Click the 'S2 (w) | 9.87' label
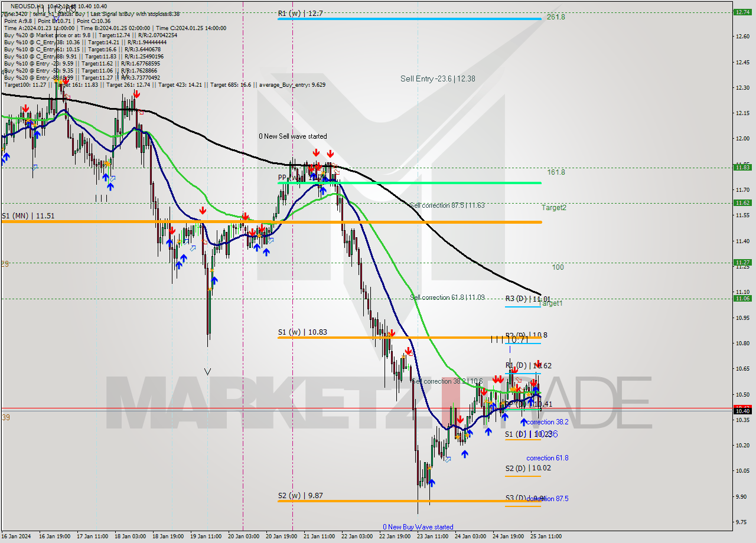 coord(301,496)
